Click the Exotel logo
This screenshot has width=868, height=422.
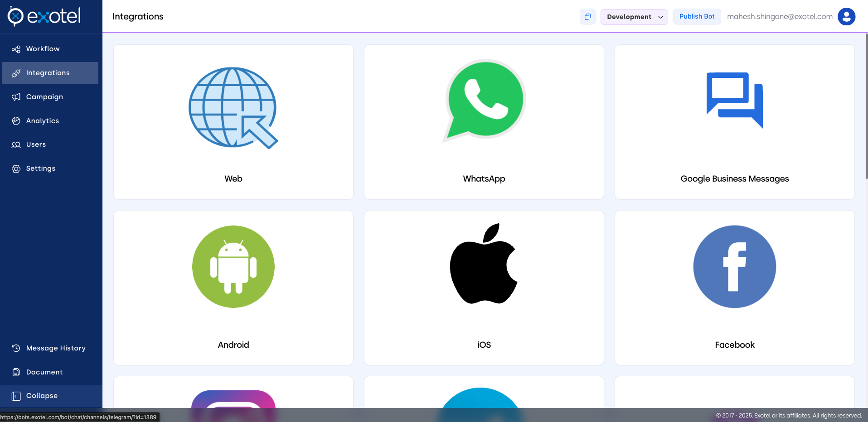point(44,16)
